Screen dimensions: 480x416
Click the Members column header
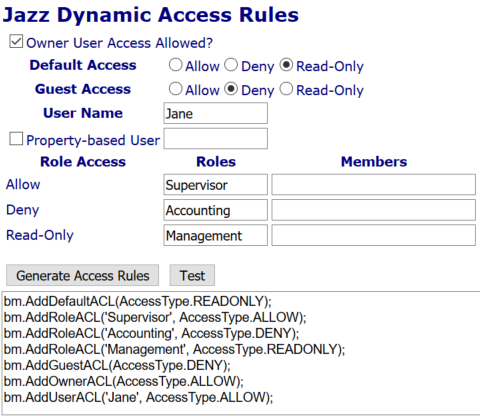[374, 162]
